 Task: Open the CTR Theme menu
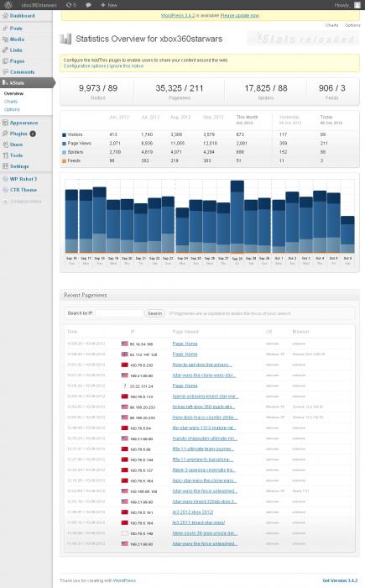[x=23, y=190]
